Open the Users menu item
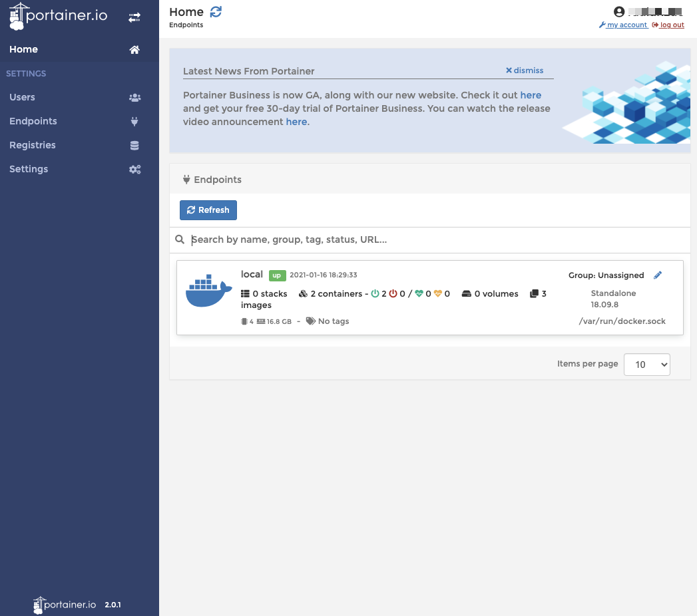 pyautogui.click(x=22, y=97)
